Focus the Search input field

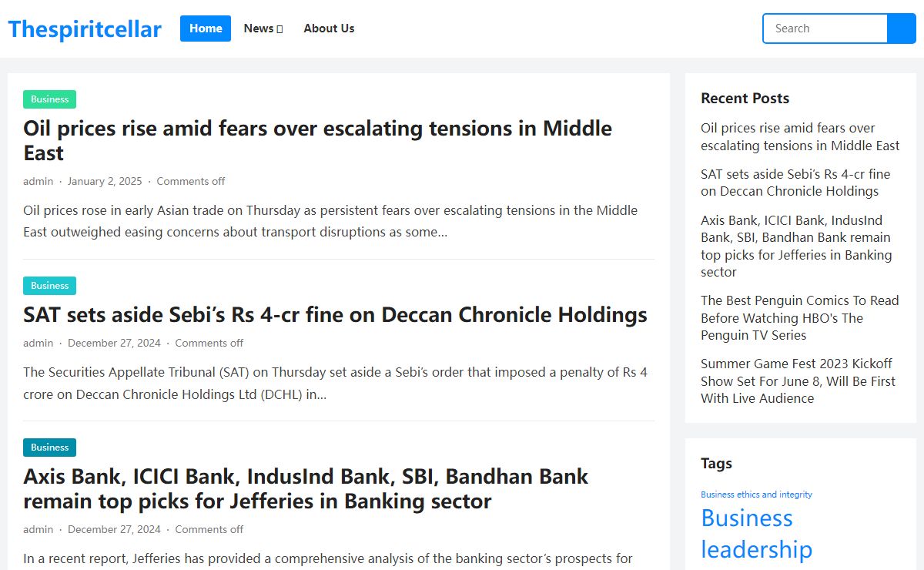coord(825,28)
